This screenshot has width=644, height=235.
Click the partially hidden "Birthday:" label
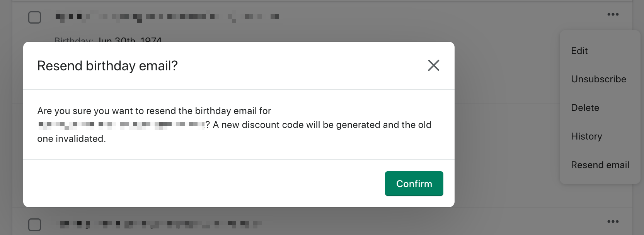73,39
